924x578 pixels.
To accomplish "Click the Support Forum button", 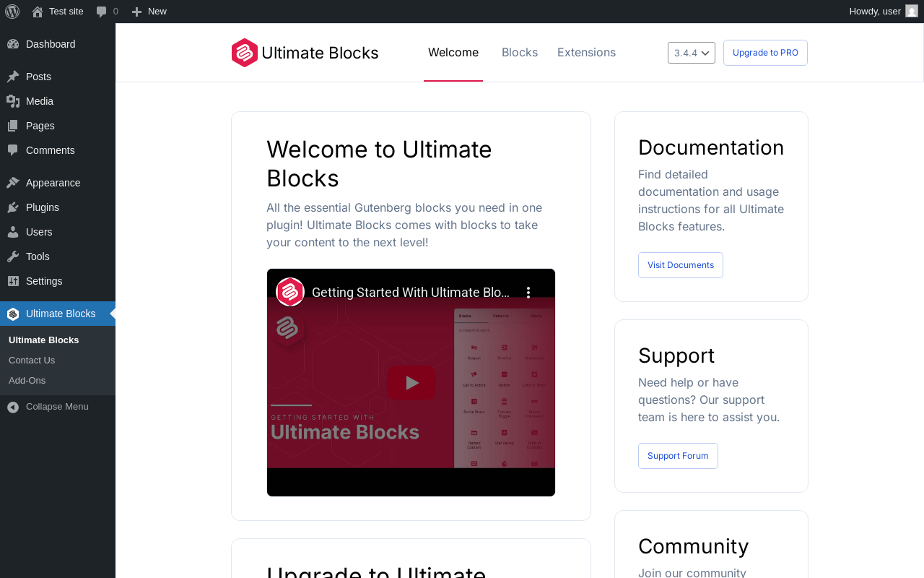I will pyautogui.click(x=678, y=456).
